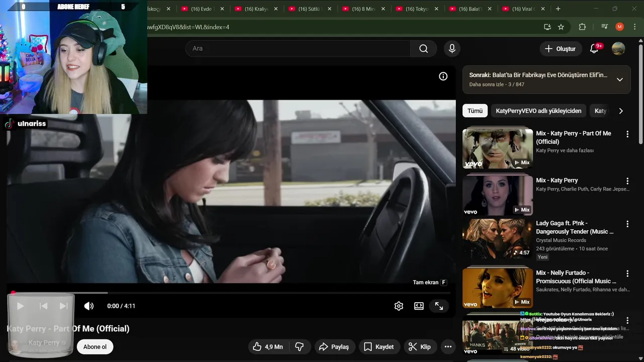Close the (16) Evde tab

point(222,9)
